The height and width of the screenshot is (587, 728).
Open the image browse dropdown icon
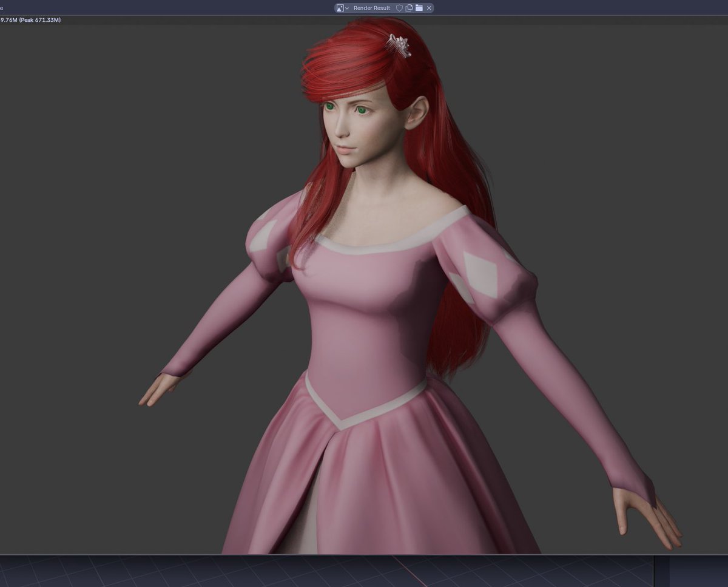(342, 8)
